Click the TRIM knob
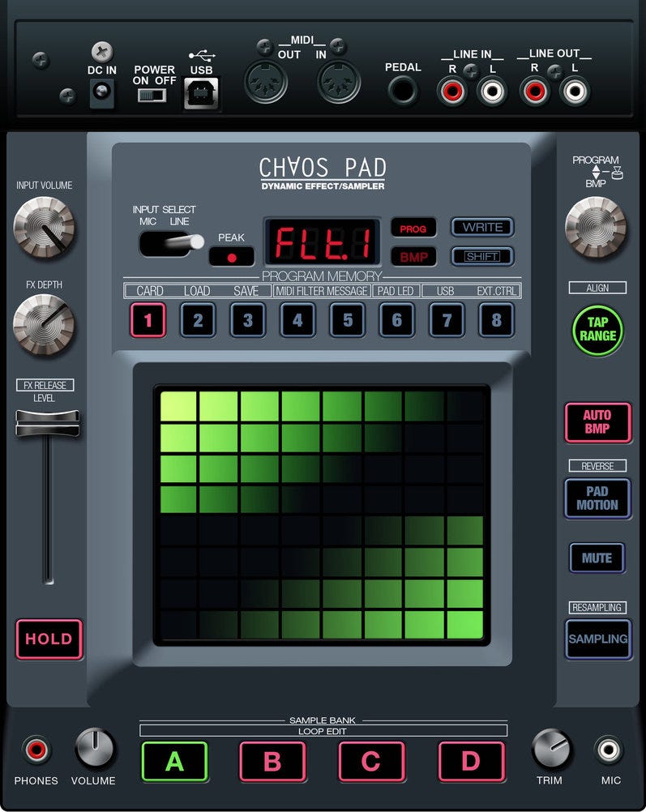Viewport: 646px width, 812px height. pos(550,748)
